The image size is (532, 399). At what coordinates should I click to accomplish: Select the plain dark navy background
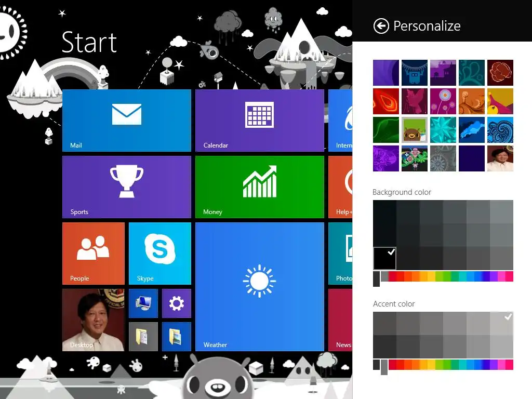pyautogui.click(x=472, y=158)
